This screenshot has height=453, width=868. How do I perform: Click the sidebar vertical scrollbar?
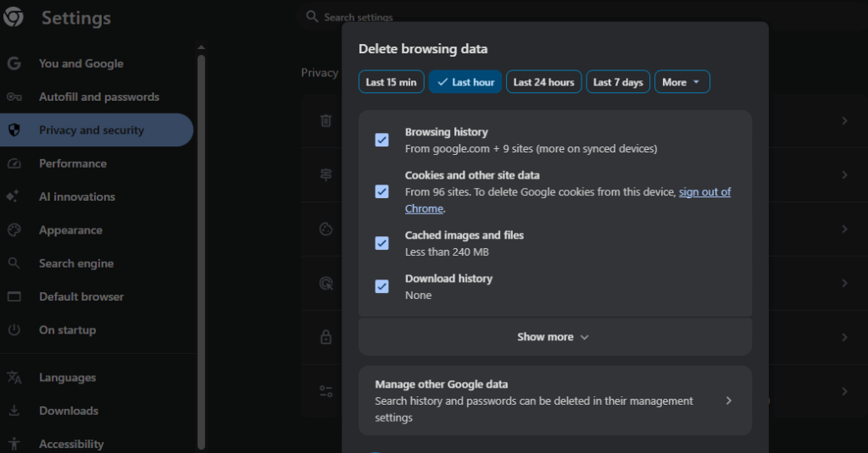[201, 251]
